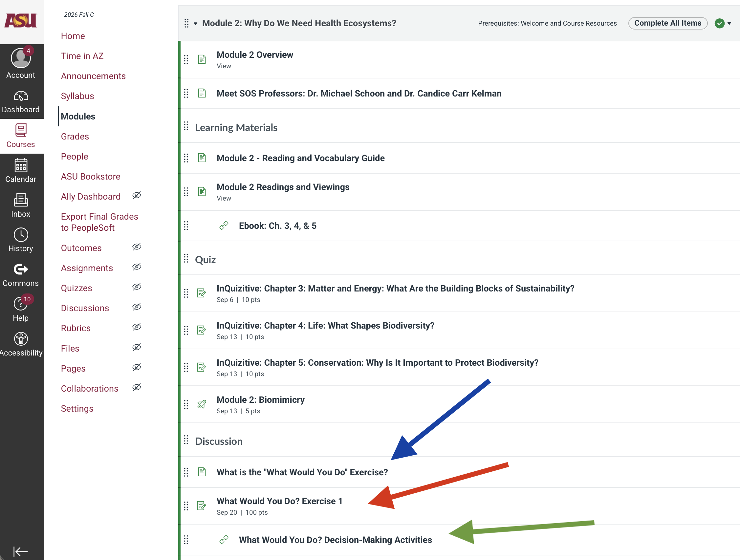This screenshot has height=560, width=740.
Task: Open the Account profile icon
Action: pyautogui.click(x=21, y=58)
